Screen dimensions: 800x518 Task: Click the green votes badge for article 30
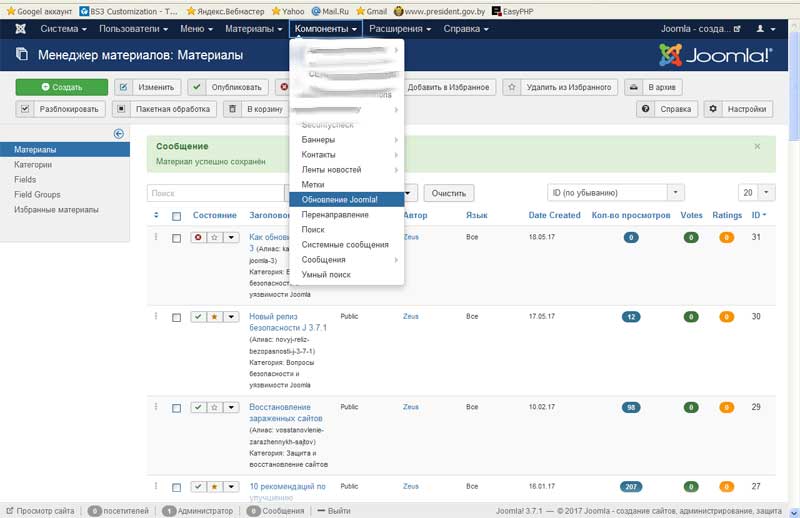coord(691,317)
